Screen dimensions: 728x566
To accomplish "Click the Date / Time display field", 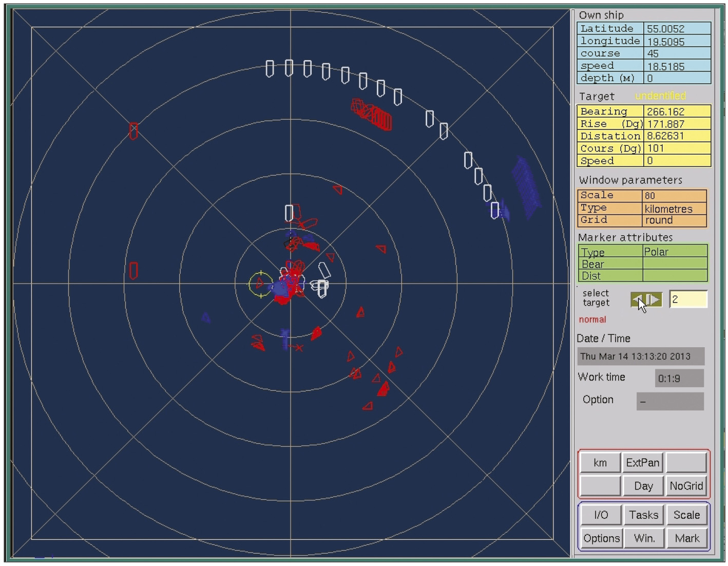I will click(x=641, y=356).
